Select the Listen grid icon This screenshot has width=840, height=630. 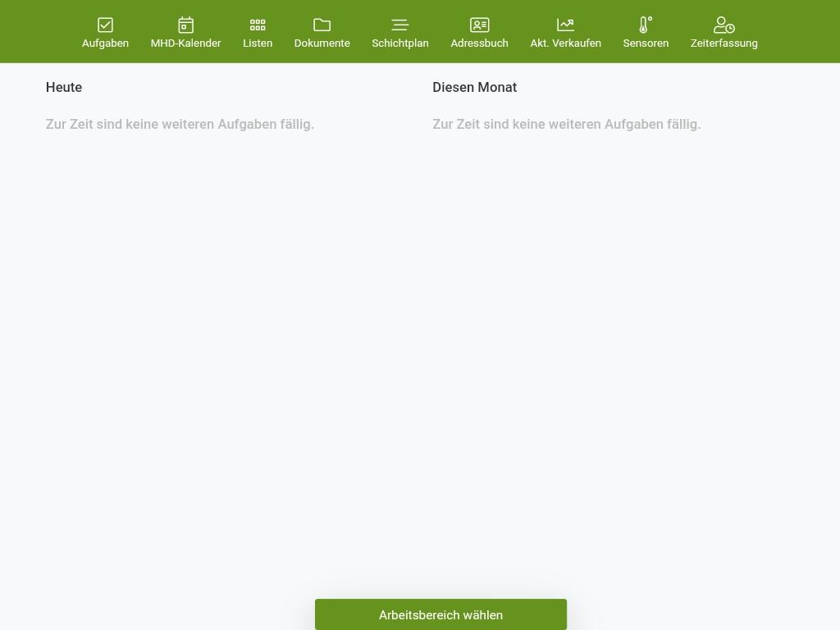click(258, 25)
